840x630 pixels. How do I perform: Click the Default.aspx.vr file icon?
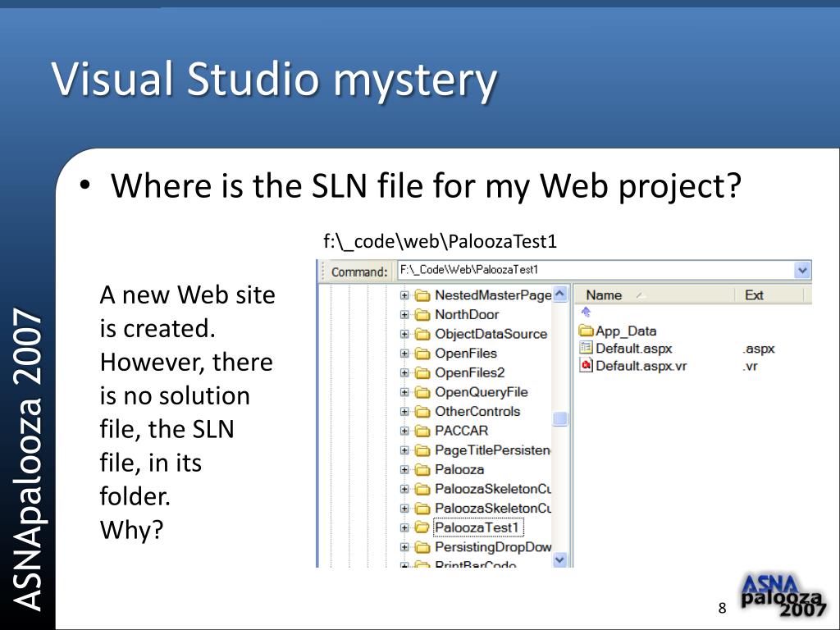tap(587, 366)
